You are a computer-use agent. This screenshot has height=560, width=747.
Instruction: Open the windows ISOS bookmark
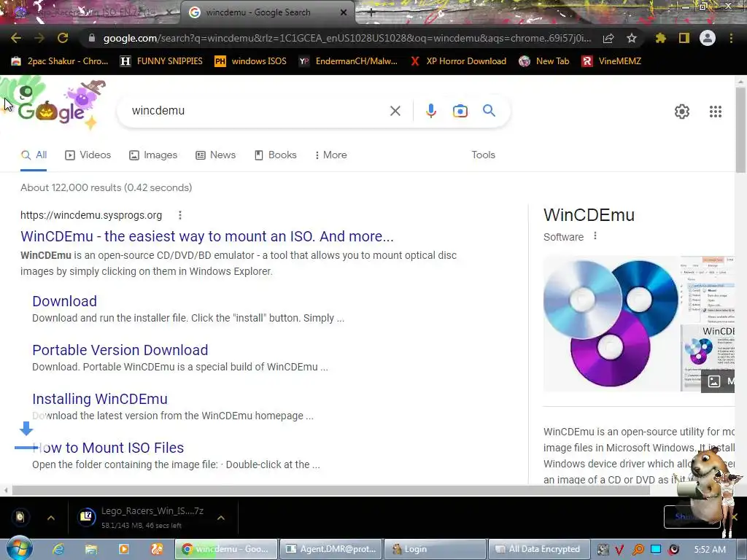(x=251, y=61)
